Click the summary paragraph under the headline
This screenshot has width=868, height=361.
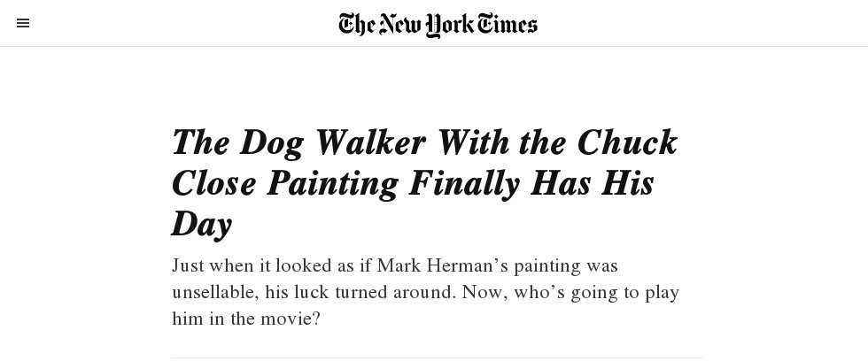pyautogui.click(x=425, y=292)
